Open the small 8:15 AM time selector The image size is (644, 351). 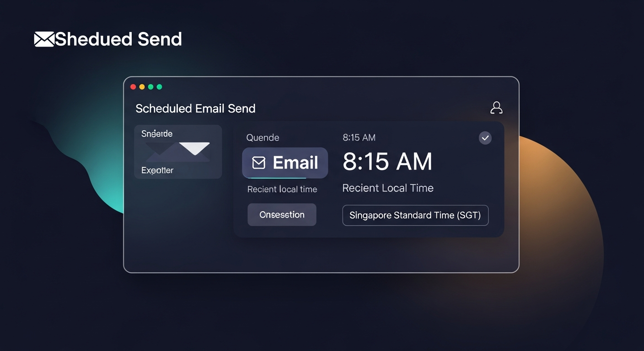359,137
